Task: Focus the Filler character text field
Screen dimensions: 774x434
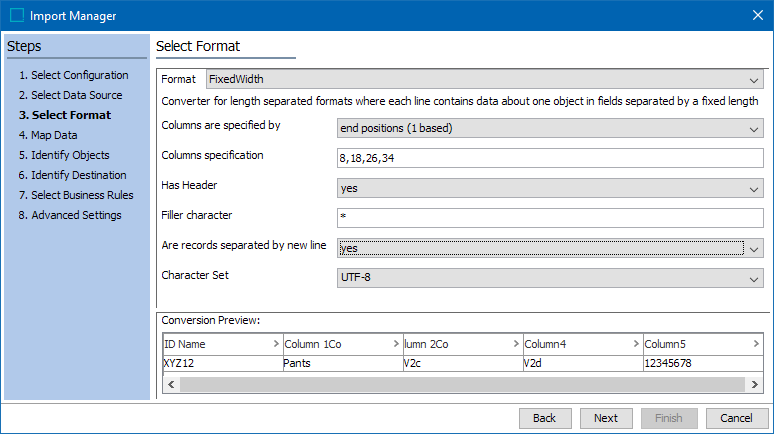Action: click(x=550, y=218)
